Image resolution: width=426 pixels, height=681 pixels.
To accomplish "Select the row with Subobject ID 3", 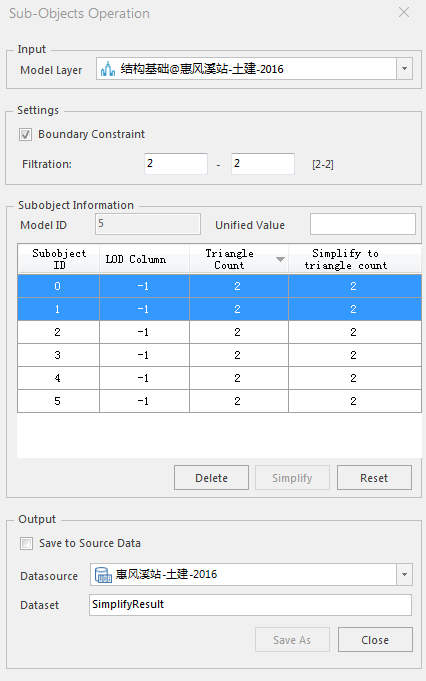I will [219, 355].
